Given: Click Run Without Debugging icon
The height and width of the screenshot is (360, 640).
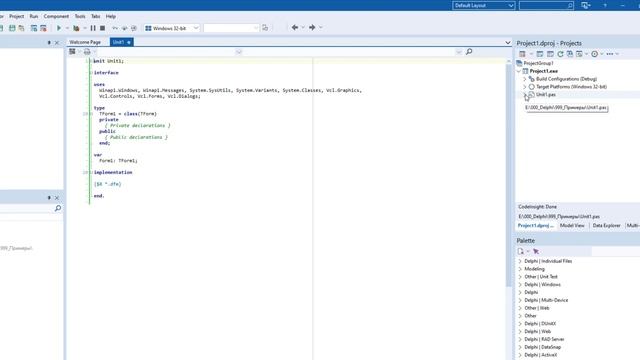Looking at the screenshot, I should point(76,28).
